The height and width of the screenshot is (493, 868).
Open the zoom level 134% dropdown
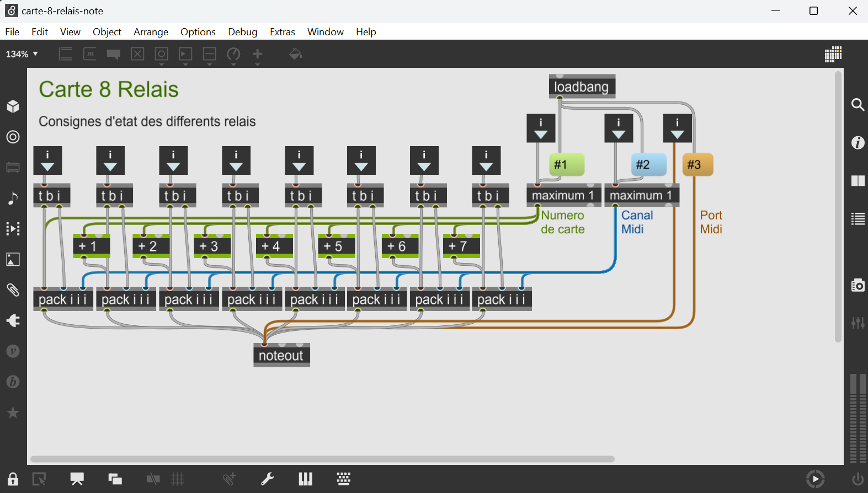(22, 54)
